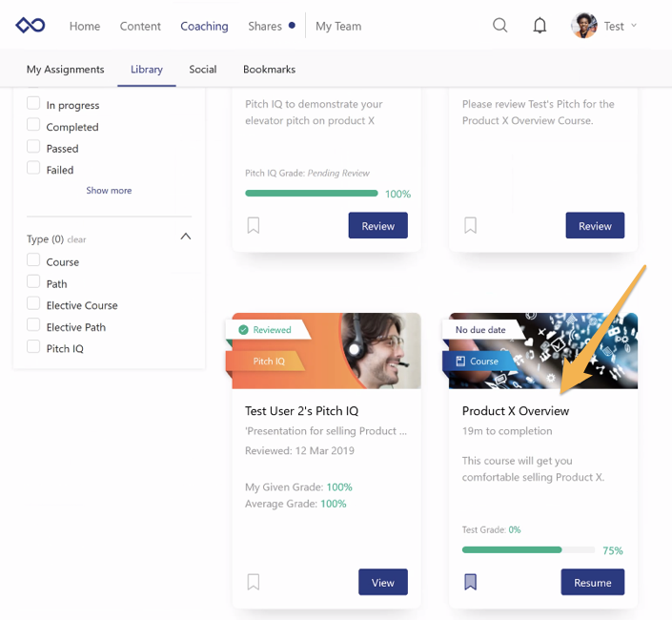Click Review on the Pending Review card

pyautogui.click(x=378, y=225)
